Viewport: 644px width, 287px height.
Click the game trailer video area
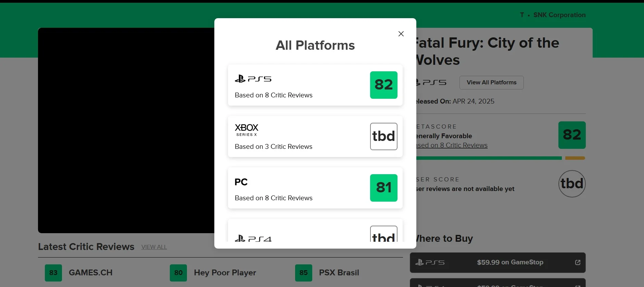[x=126, y=130]
